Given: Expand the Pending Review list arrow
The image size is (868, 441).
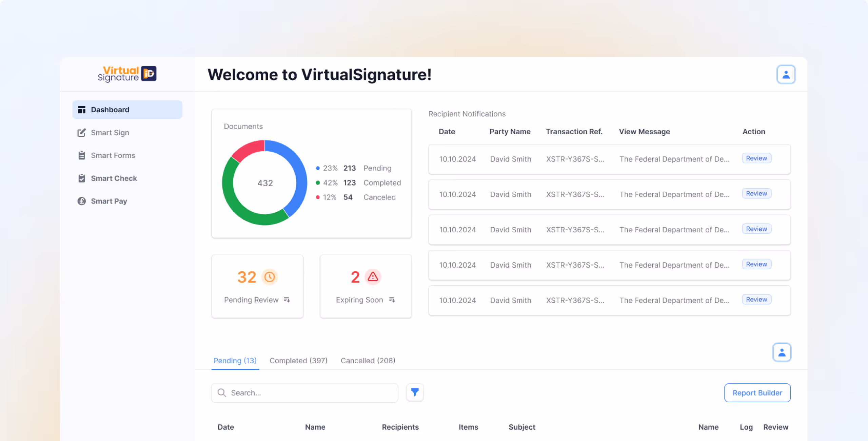Looking at the screenshot, I should click(287, 300).
